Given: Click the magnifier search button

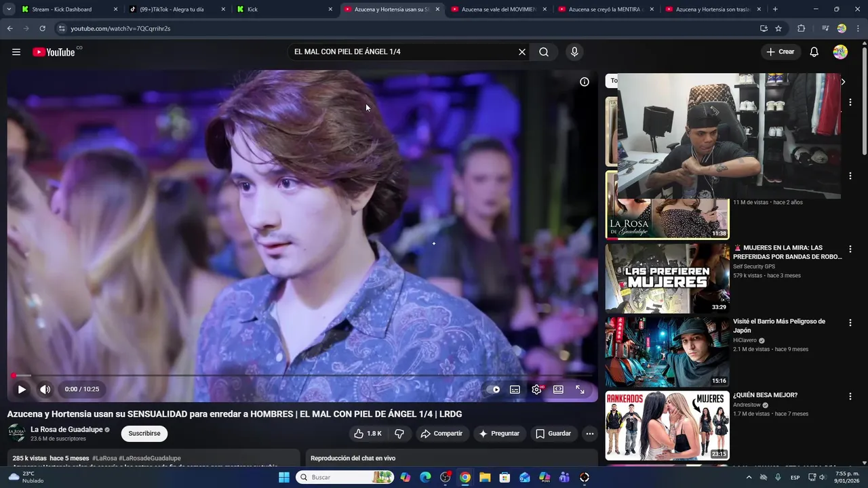Looking at the screenshot, I should pos(544,52).
